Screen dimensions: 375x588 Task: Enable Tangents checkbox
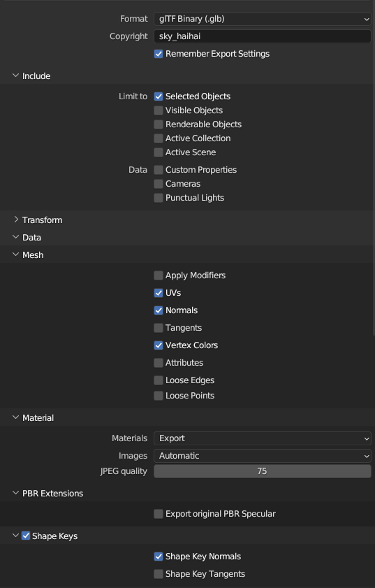tap(159, 328)
